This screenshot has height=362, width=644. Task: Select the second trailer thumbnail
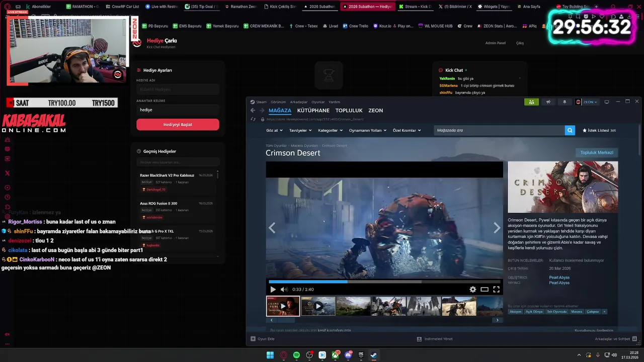point(318,306)
